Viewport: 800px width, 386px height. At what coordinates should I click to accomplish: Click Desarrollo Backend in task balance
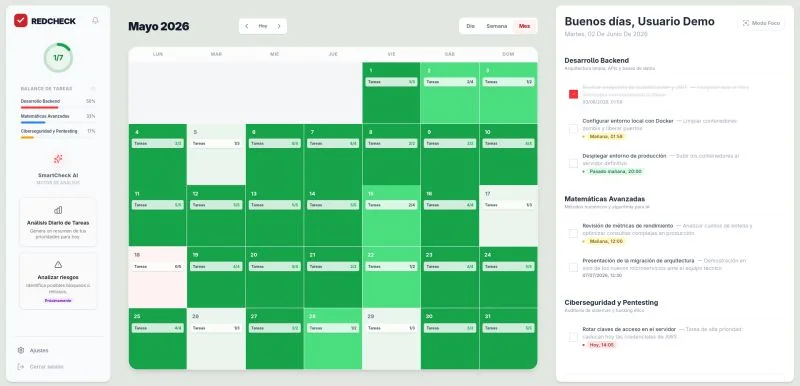[x=40, y=101]
